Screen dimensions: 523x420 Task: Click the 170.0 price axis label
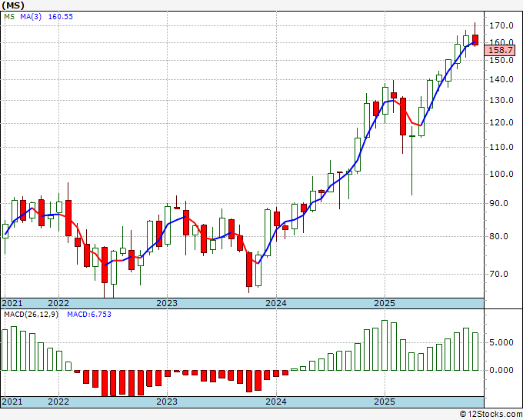(501, 25)
